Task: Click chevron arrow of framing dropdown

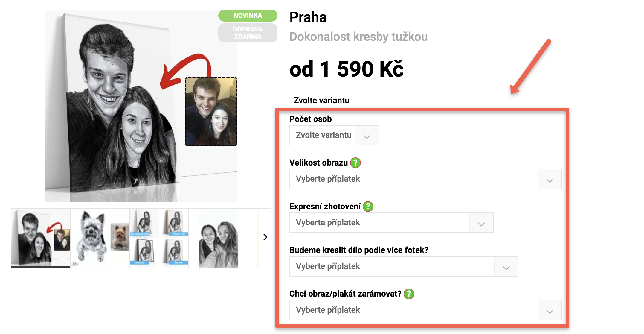Action: pyautogui.click(x=550, y=310)
